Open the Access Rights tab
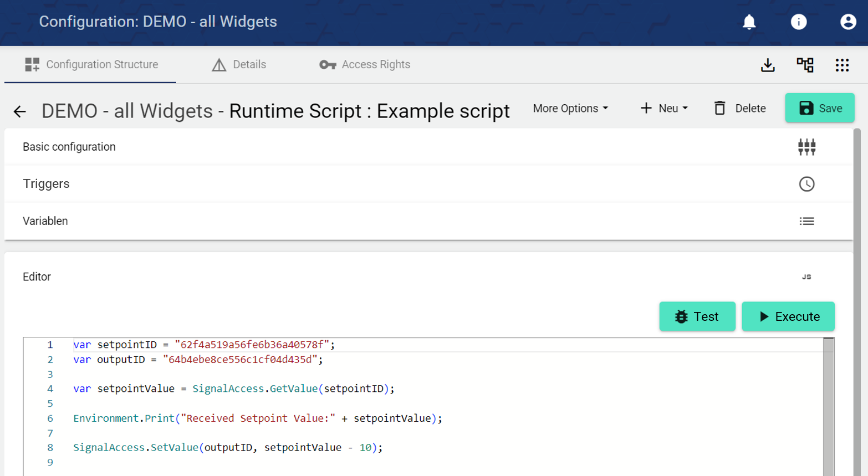 point(365,65)
